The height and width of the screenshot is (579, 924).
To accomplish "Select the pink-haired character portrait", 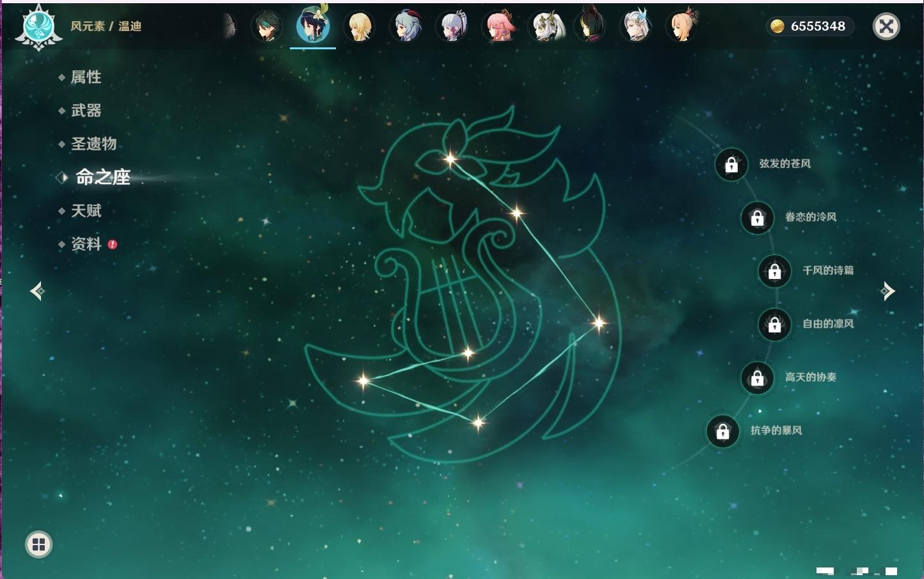I will 499,26.
